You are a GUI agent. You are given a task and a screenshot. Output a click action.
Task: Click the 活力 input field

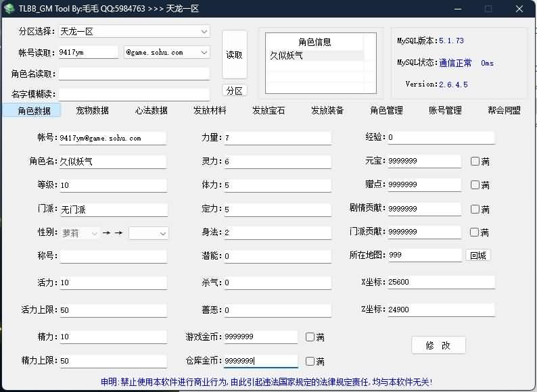click(114, 283)
